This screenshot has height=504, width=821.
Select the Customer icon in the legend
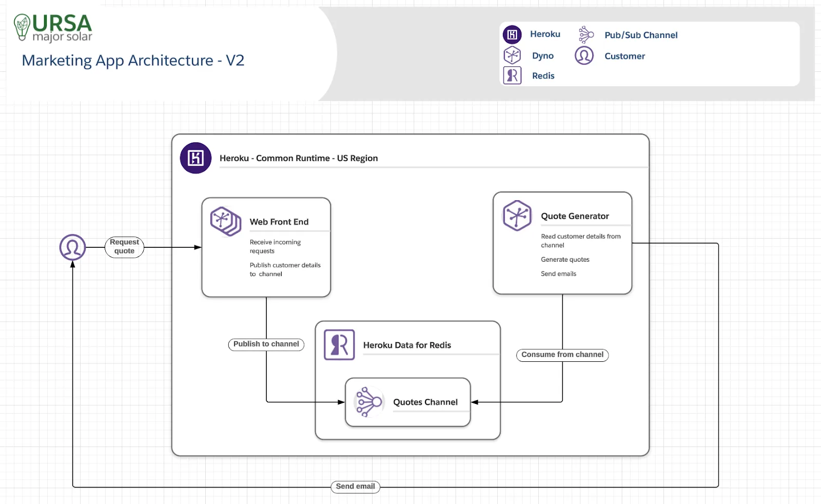point(584,55)
